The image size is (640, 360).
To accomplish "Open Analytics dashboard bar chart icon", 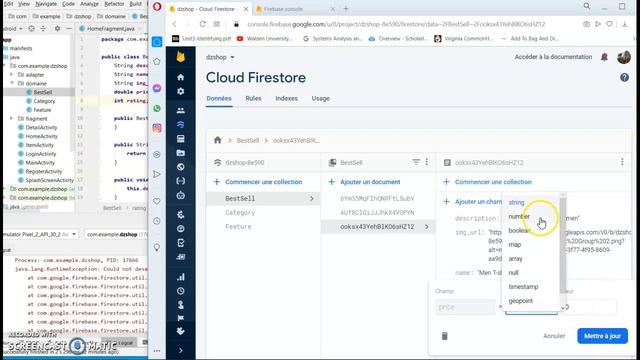I will pos(180,277).
